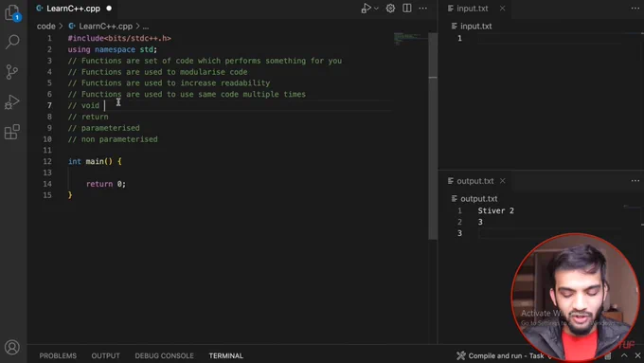Run the code with the play button
The height and width of the screenshot is (363, 644).
[x=366, y=9]
